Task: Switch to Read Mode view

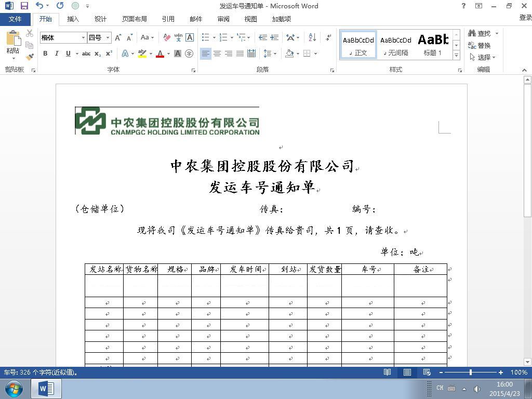Action: click(387, 372)
